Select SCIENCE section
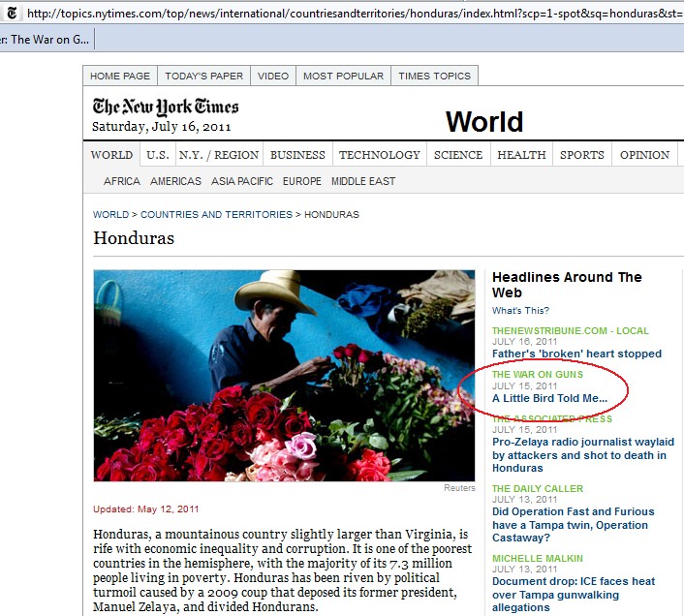This screenshot has height=616, width=684. [x=458, y=155]
